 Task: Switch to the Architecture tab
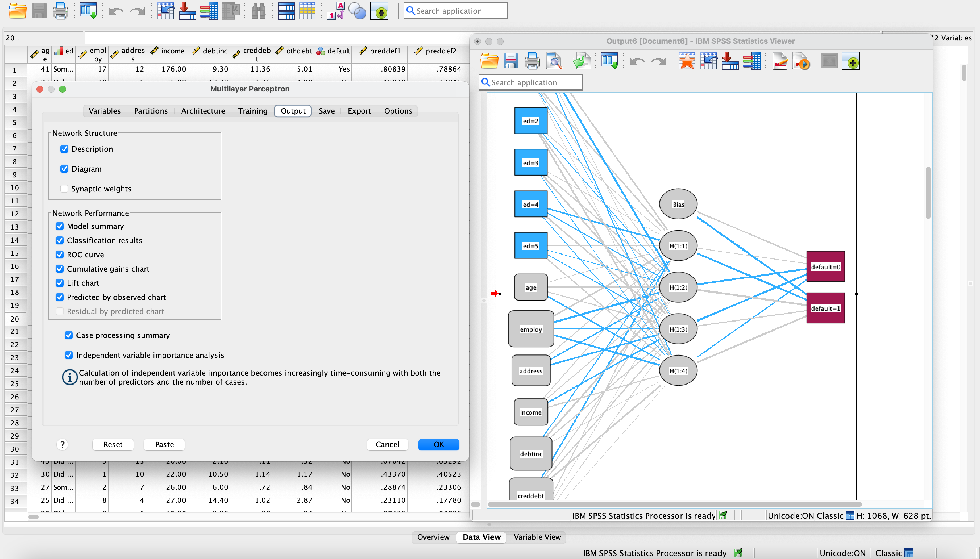coord(203,111)
